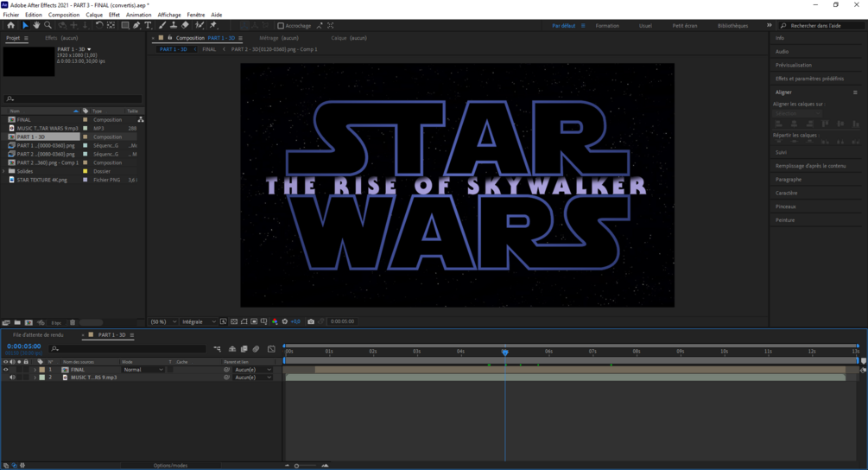Switch to the Formation workspace
The image size is (868, 470).
[x=607, y=26]
